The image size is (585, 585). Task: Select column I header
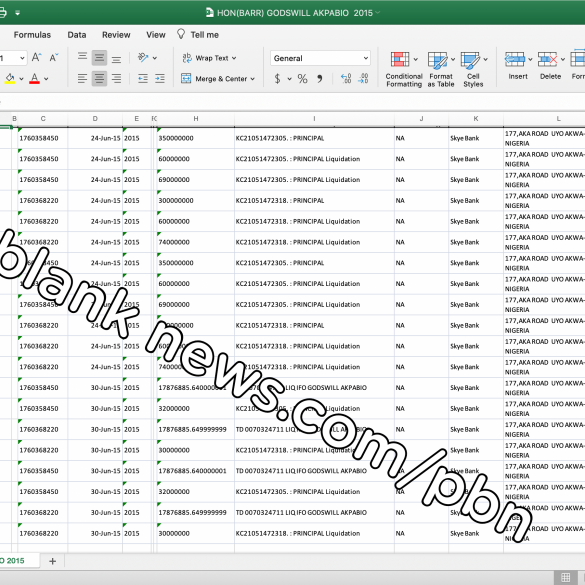coord(314,119)
